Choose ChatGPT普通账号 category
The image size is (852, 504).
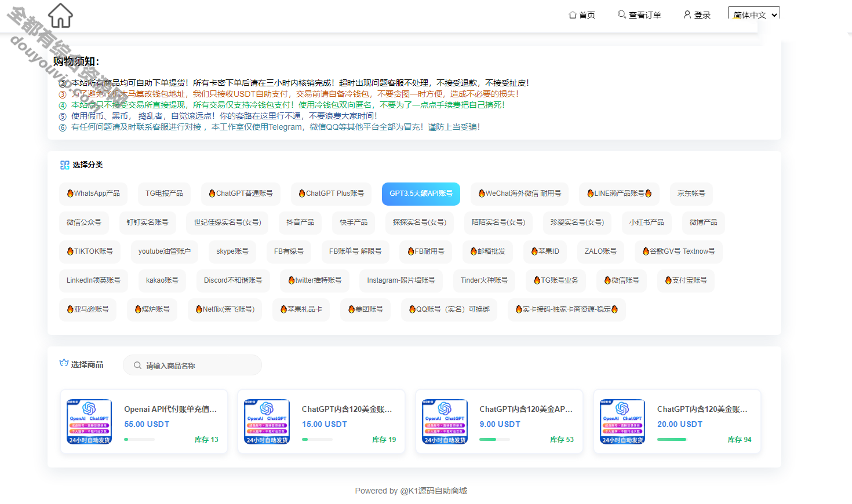tap(241, 193)
